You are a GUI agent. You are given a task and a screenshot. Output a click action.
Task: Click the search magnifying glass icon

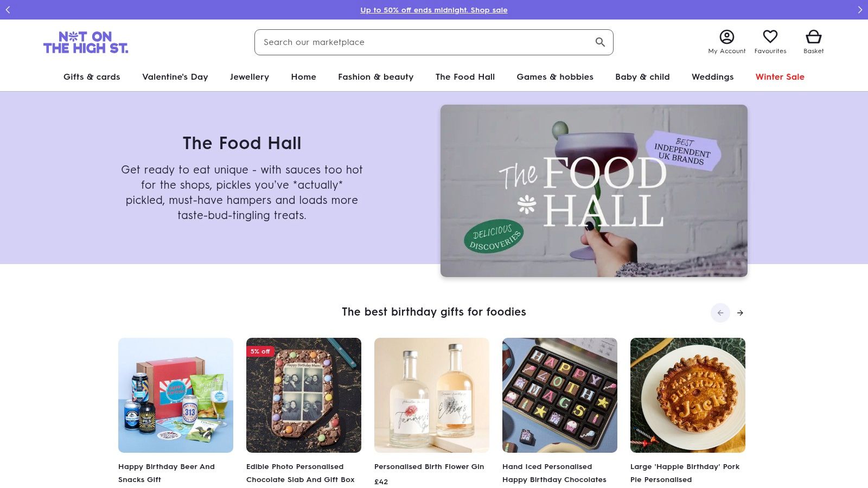coord(600,42)
